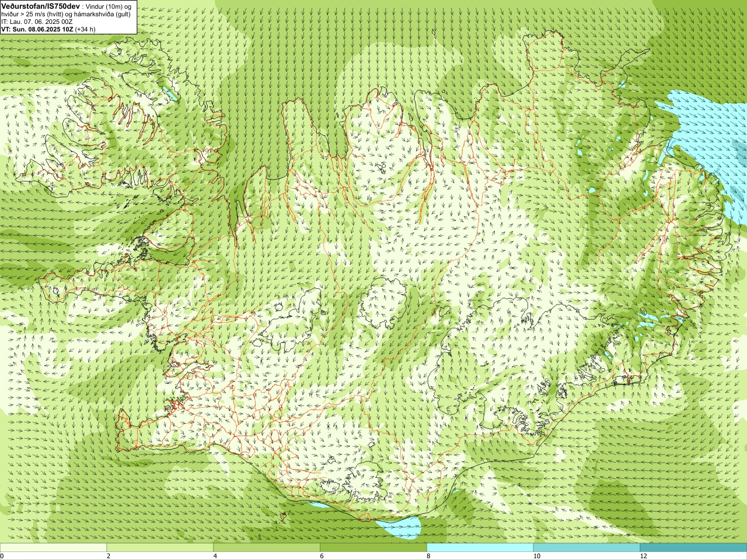Click the '10' label on the color scale
The height and width of the screenshot is (560, 747).
click(536, 556)
